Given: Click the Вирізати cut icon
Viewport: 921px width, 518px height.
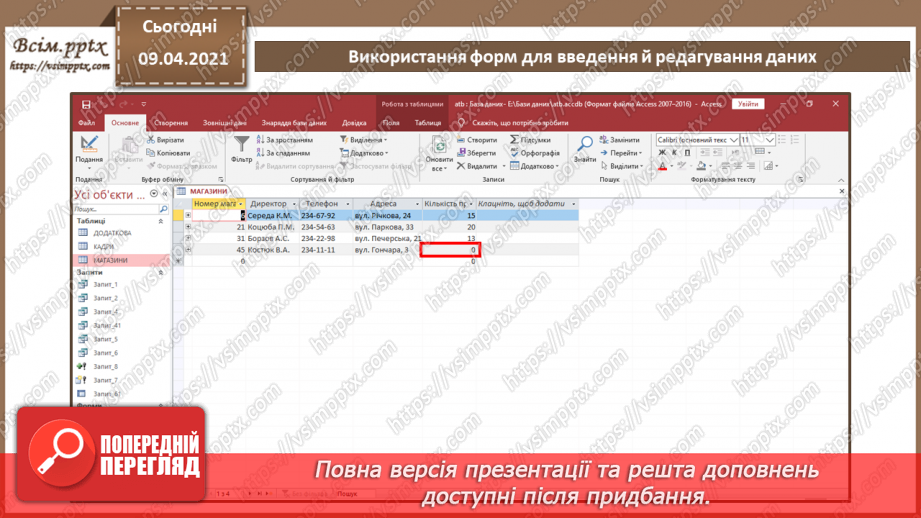Looking at the screenshot, I should pyautogui.click(x=151, y=140).
